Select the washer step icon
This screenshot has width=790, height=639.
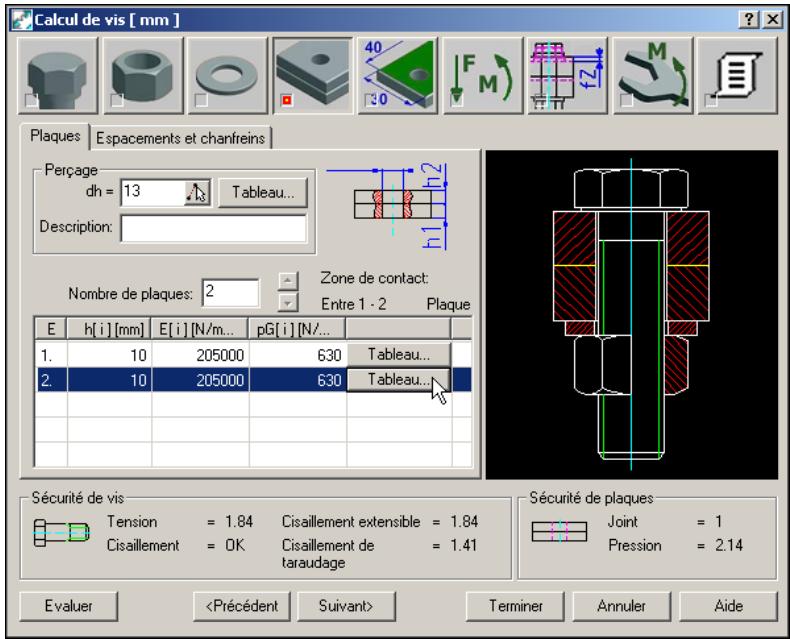pos(228,76)
